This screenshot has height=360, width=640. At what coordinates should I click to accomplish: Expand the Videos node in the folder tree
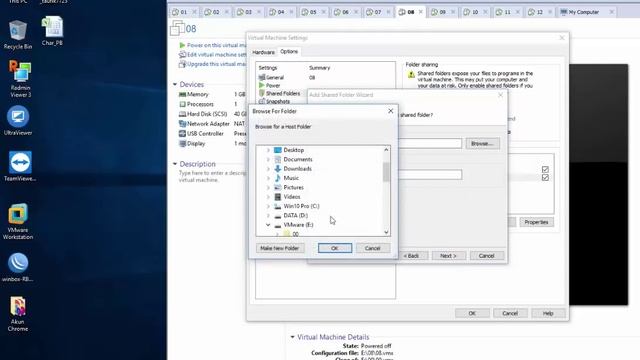click(x=268, y=197)
